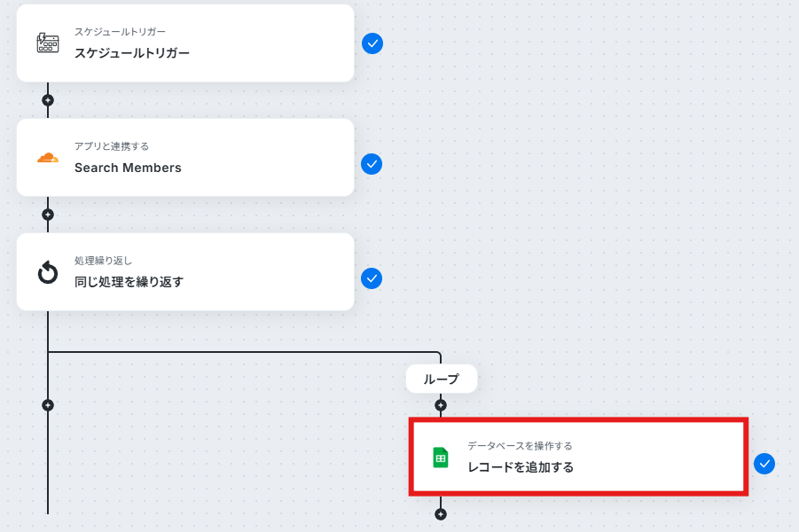Screen dimensions: 799x532
Task: Open the highlighted レコードを追加する step title
Action: 521,467
